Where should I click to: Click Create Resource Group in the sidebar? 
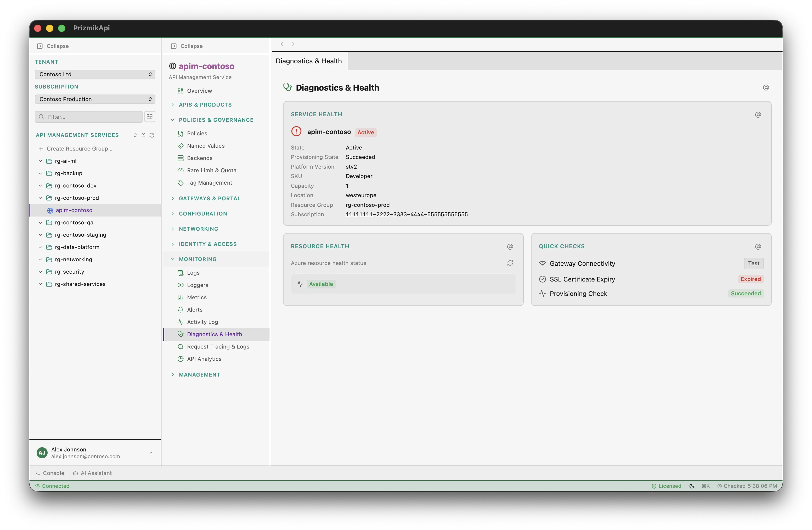(79, 148)
